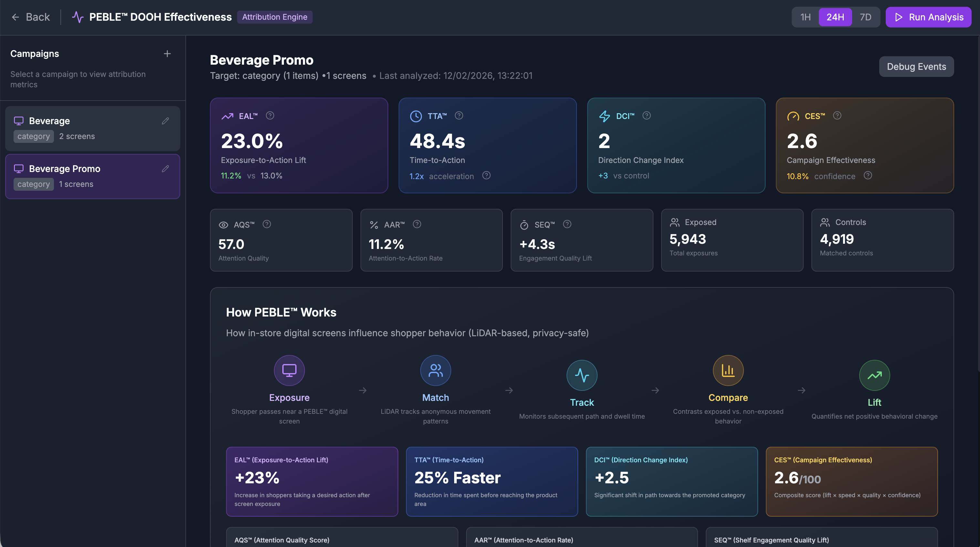Click the Compare contrast step icon
980x547 pixels.
[728, 370]
